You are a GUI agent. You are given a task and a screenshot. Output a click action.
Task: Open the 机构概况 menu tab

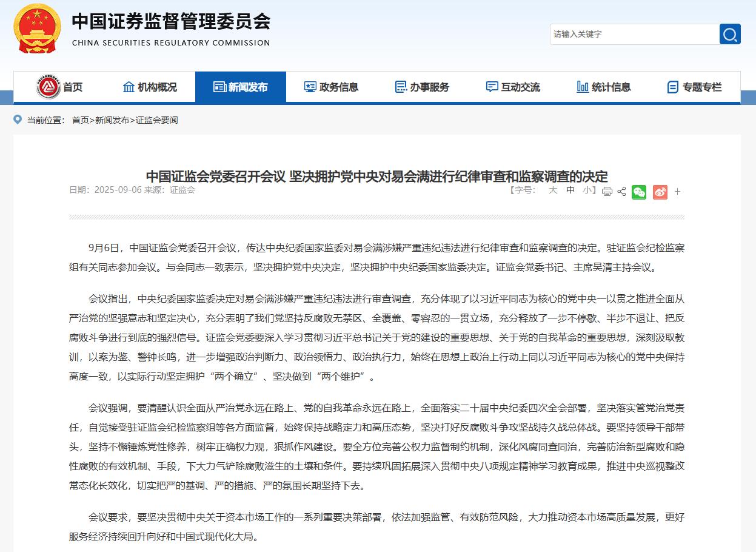(x=150, y=87)
